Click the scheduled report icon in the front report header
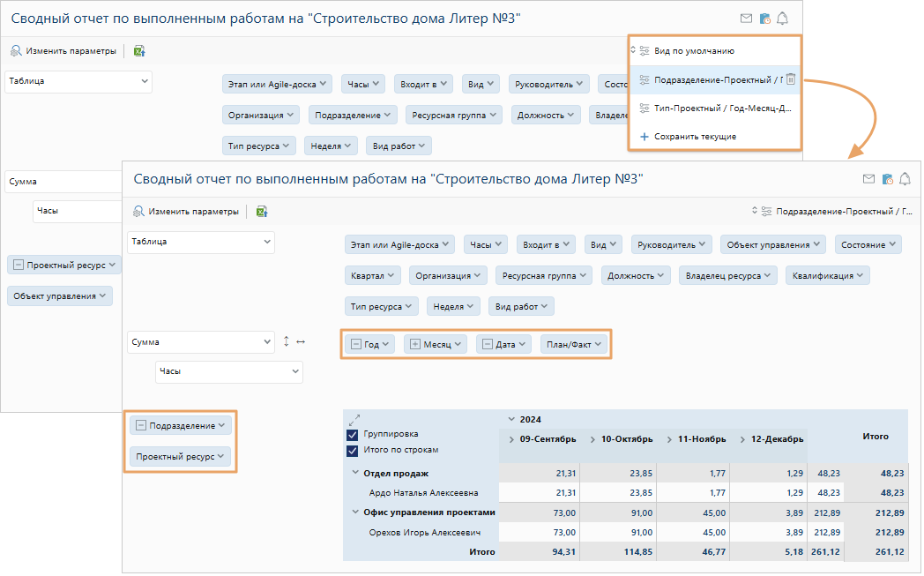Viewport: 924px width, 576px height. click(888, 179)
